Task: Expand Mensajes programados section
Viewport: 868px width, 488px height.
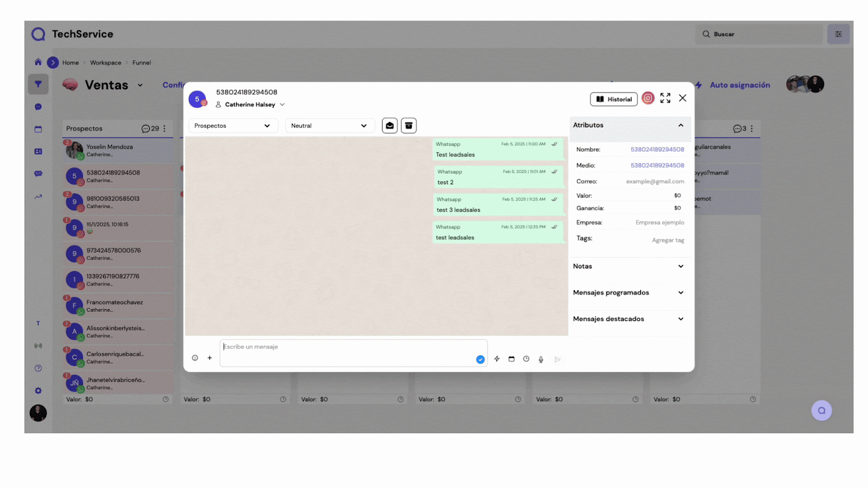Action: tap(680, 293)
